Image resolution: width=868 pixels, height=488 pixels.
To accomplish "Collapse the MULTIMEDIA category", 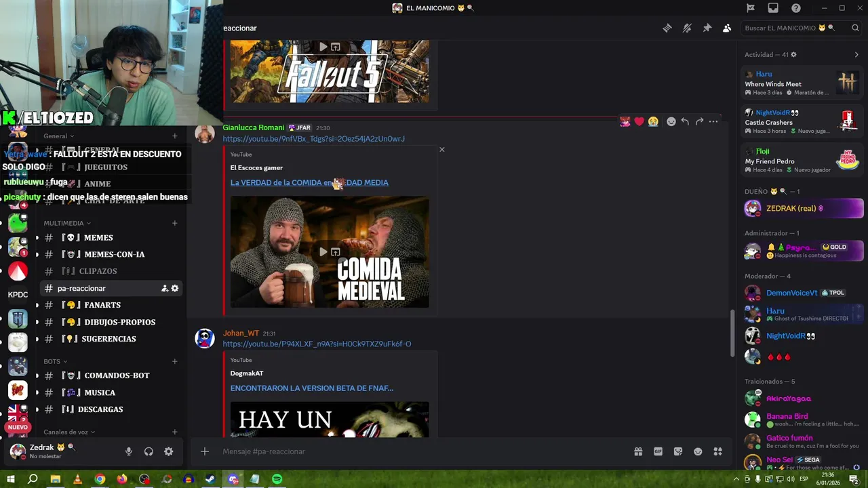I will click(67, 223).
